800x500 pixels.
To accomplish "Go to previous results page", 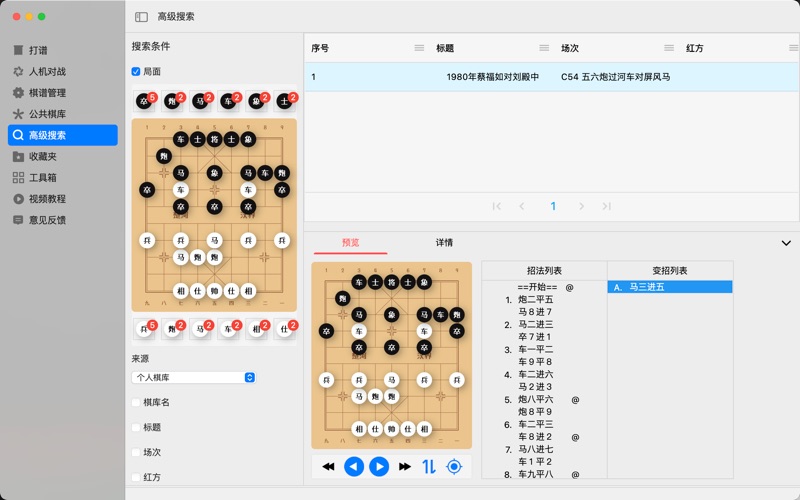I will (x=521, y=206).
